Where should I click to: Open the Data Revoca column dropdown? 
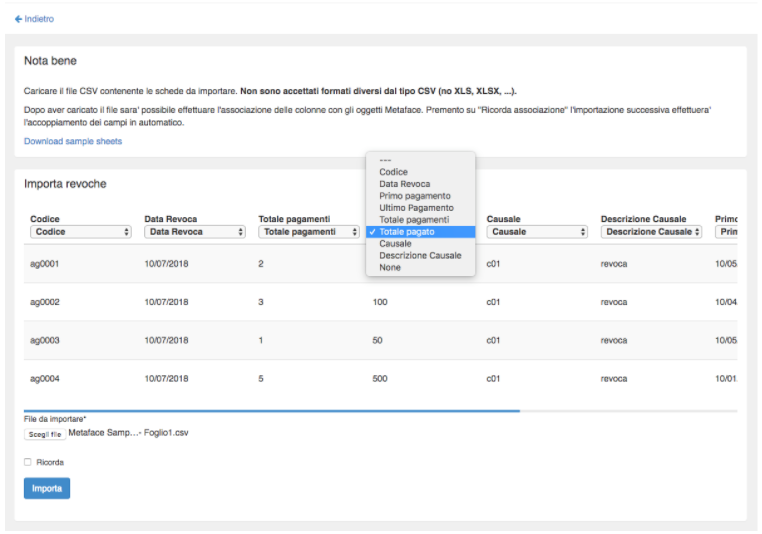194,232
